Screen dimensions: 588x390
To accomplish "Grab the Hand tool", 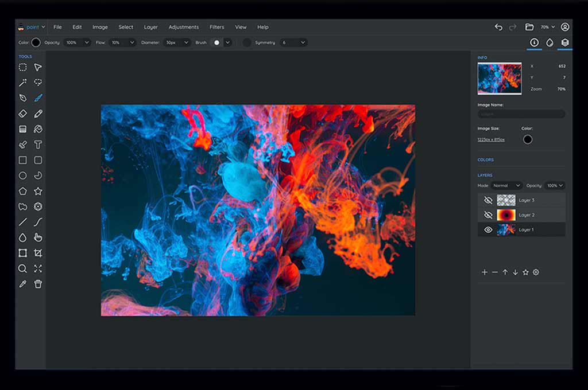I will (38, 237).
